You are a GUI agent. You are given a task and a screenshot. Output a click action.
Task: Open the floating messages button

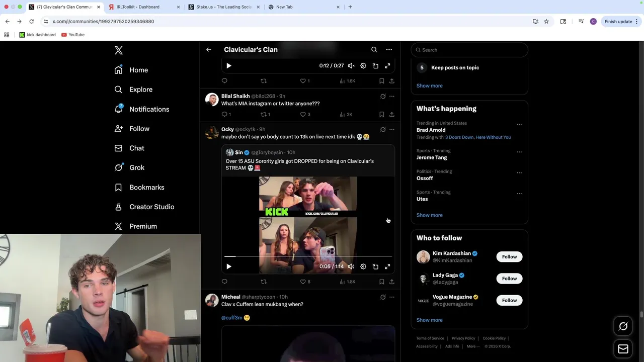[x=623, y=349]
